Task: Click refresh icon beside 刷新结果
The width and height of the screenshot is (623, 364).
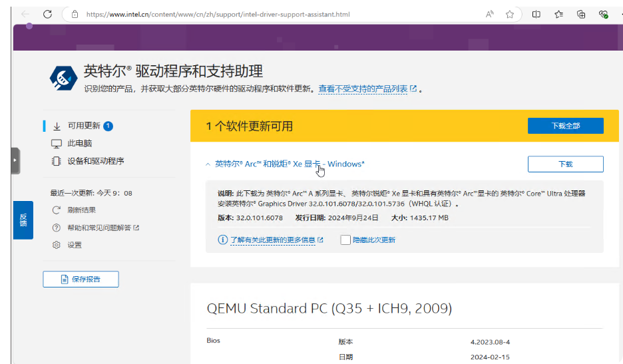Action: click(x=57, y=210)
